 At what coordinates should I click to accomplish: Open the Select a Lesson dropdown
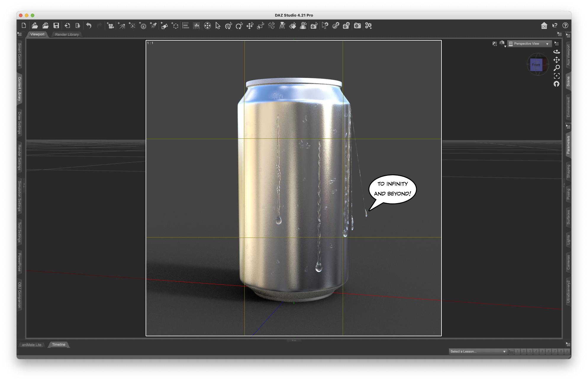[x=478, y=351]
